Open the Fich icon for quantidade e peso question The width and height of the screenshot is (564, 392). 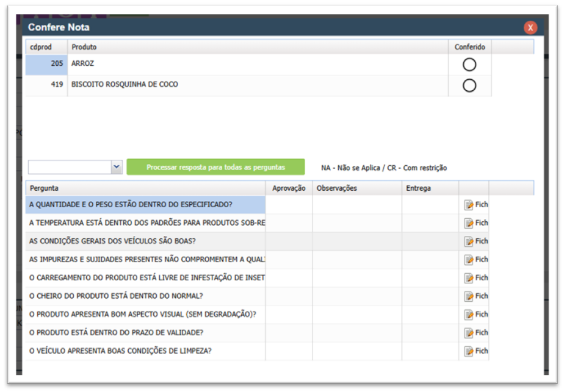(x=469, y=205)
